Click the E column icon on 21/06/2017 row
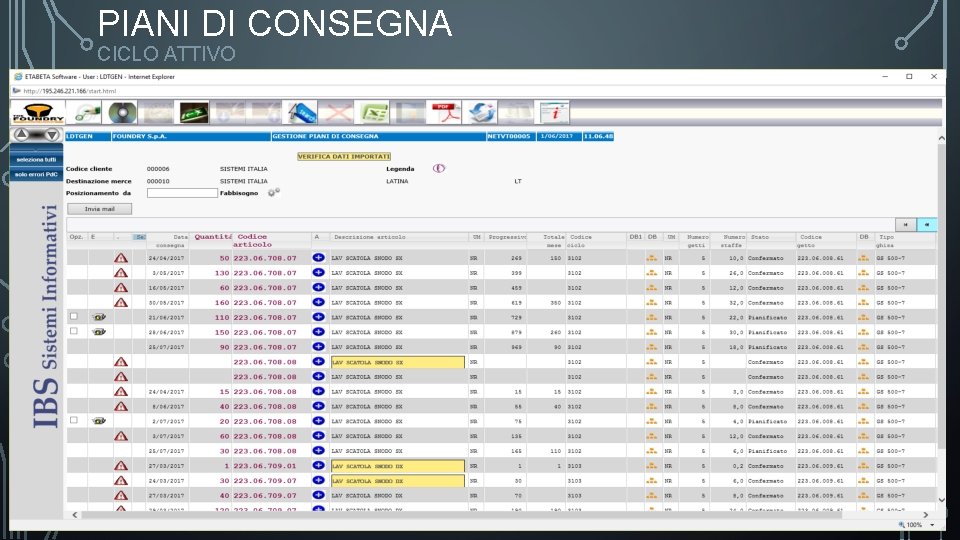This screenshot has height=540, width=960. point(99,317)
